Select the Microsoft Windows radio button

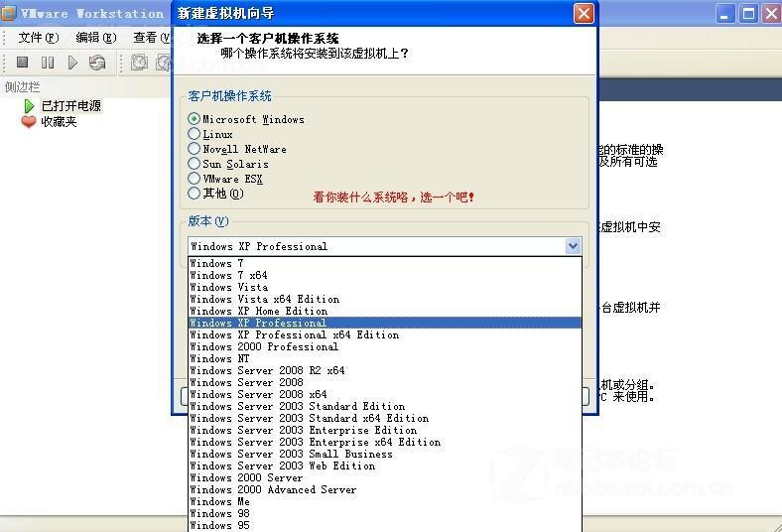(195, 119)
